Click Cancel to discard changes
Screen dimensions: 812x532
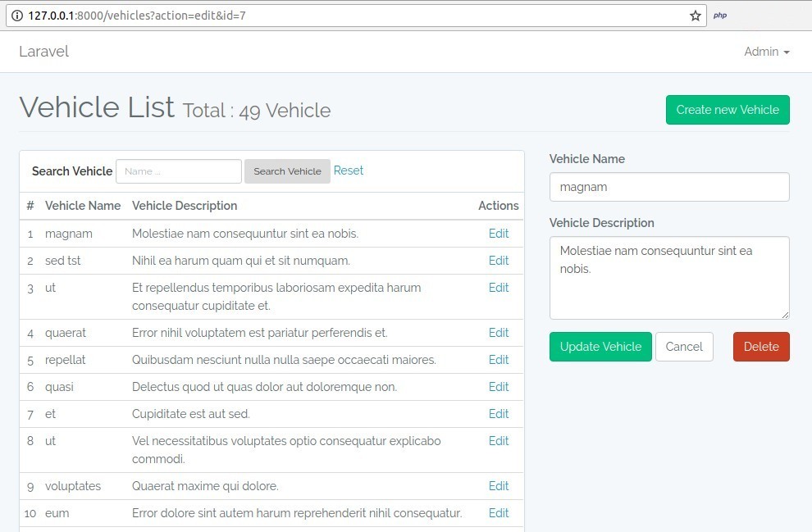tap(684, 347)
